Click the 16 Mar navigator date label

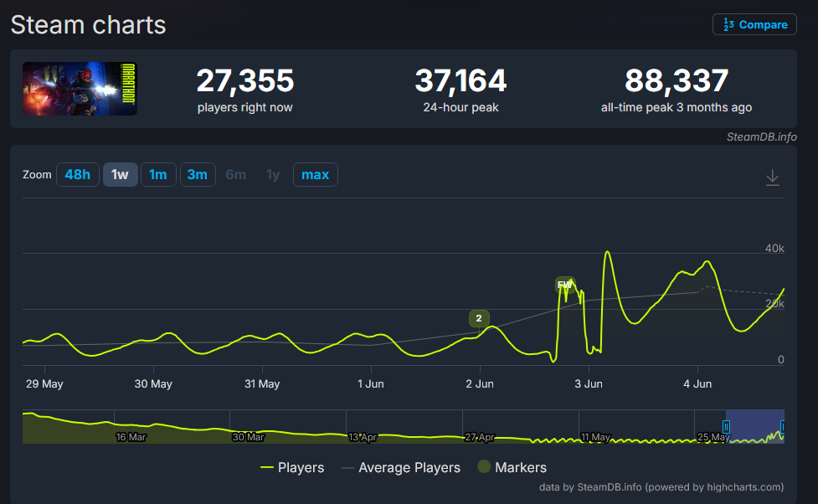131,437
